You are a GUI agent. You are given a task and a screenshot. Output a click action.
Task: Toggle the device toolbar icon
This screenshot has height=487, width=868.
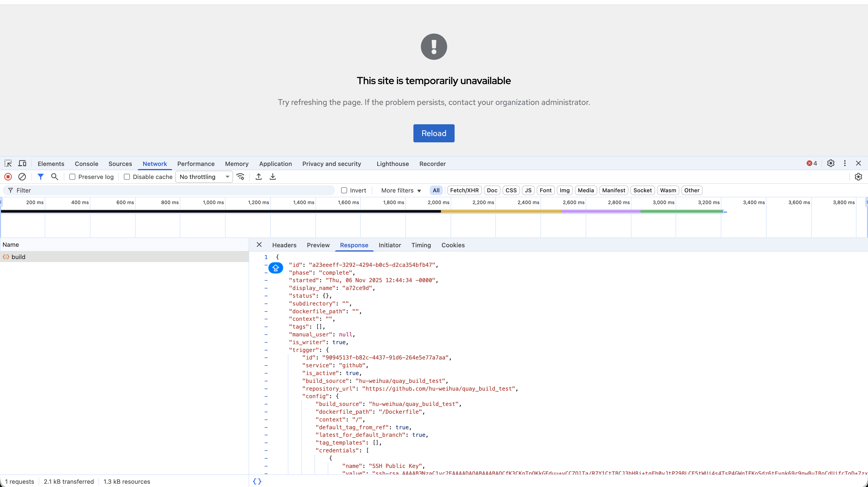(22, 164)
